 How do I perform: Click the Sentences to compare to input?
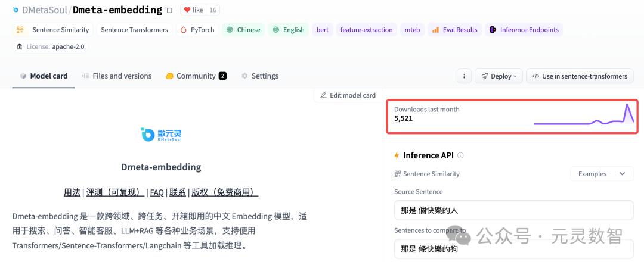(514, 249)
